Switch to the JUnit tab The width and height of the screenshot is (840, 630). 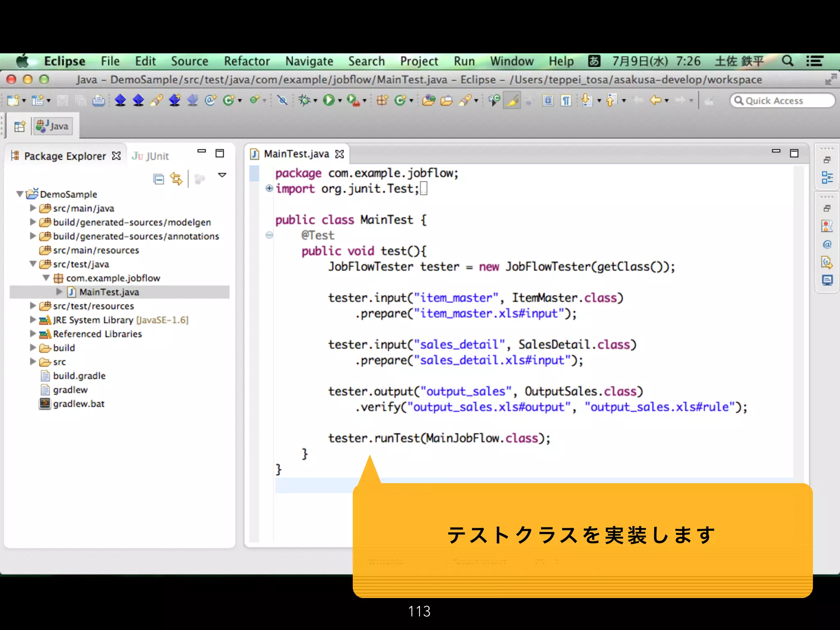coord(151,156)
